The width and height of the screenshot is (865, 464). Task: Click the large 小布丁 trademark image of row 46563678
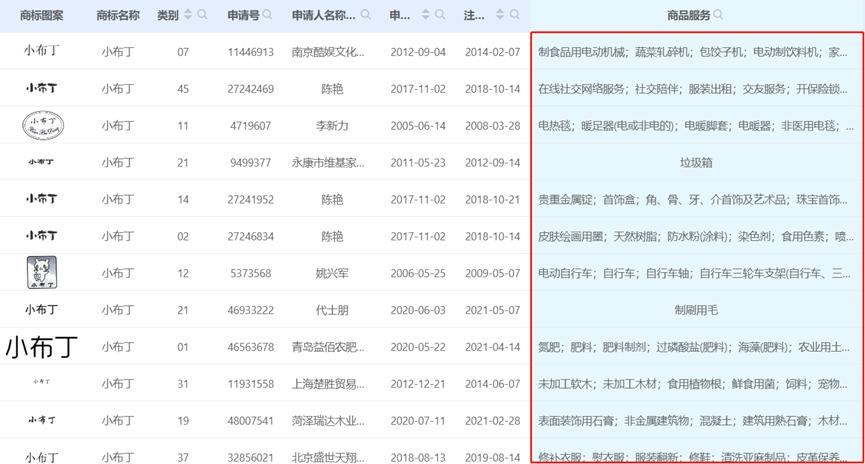[x=41, y=346]
